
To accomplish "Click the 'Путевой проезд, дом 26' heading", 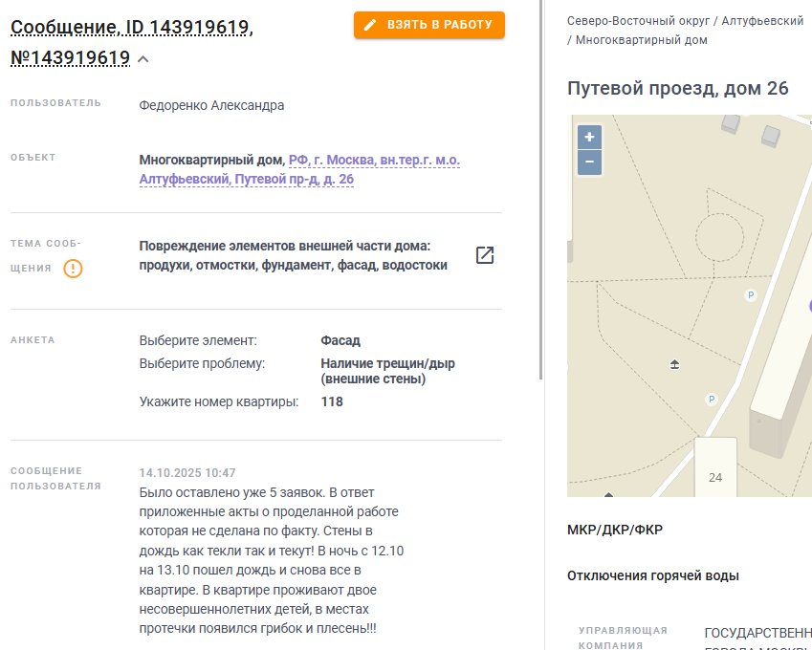I will [x=677, y=89].
